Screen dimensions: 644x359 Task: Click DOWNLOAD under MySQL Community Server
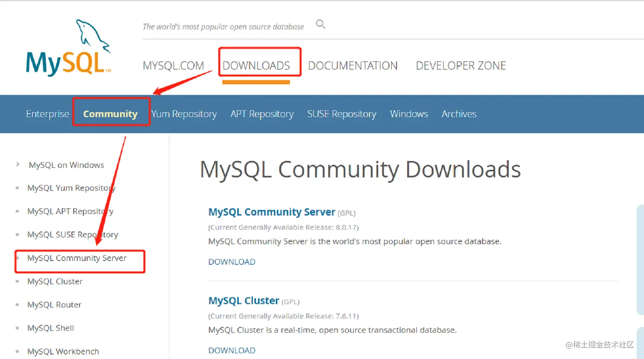coord(232,262)
